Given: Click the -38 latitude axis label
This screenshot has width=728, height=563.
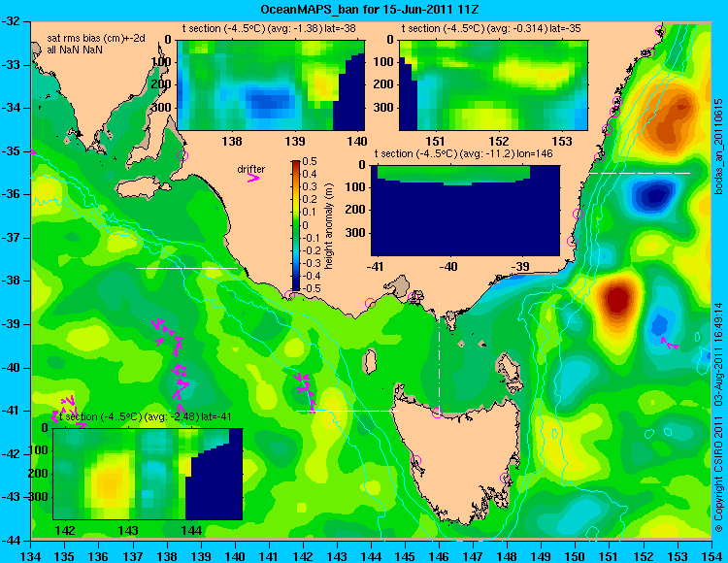Looking at the screenshot, I should click(11, 281).
